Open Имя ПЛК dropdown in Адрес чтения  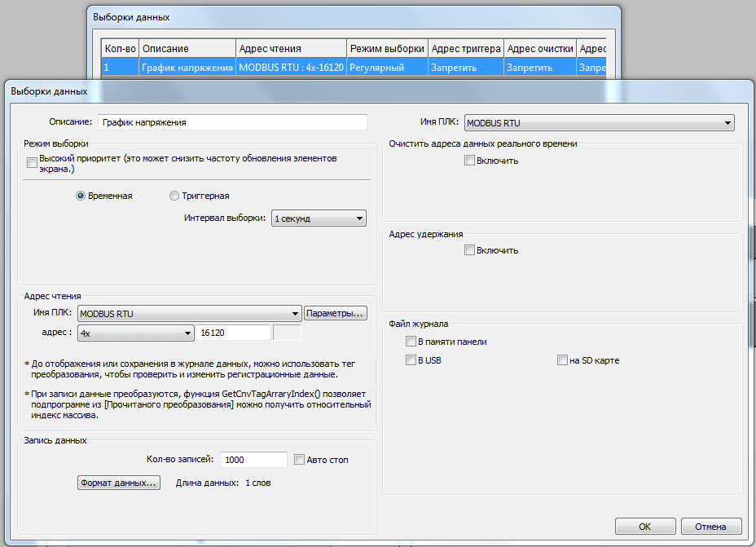point(189,314)
